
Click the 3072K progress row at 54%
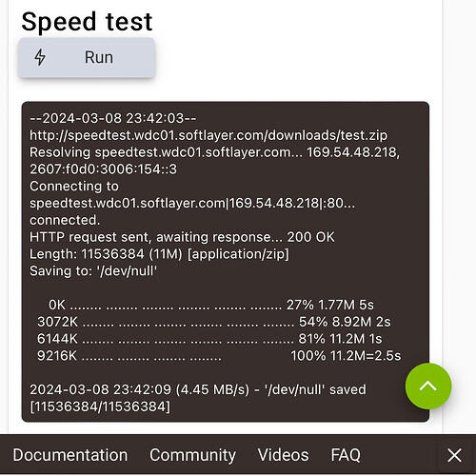coord(214,322)
